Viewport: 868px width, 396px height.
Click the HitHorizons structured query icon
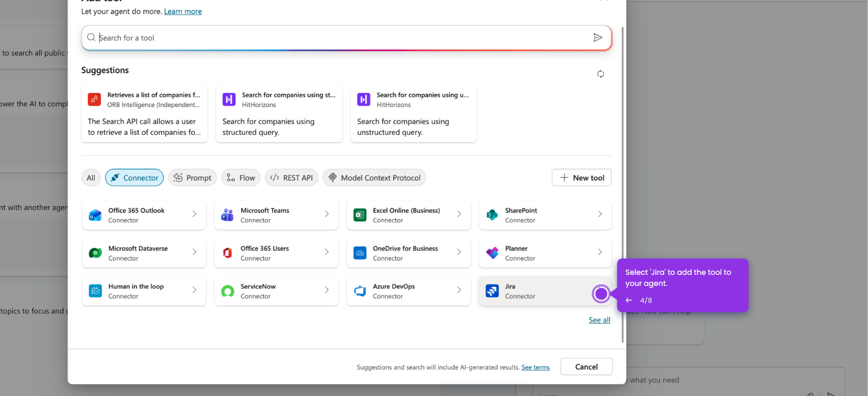[x=229, y=99]
